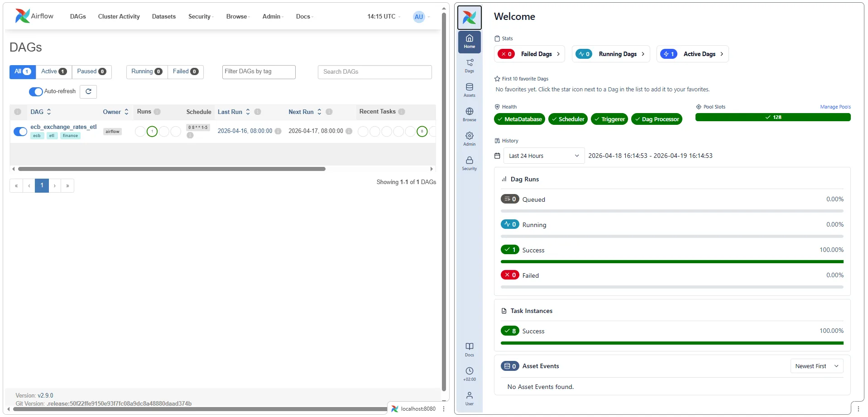Open Manage Pools link
Image resolution: width=868 pixels, height=417 pixels.
[x=834, y=107]
